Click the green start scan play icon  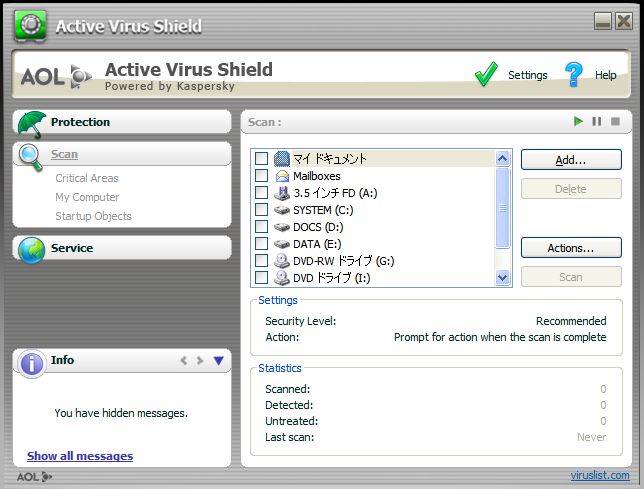pos(578,122)
